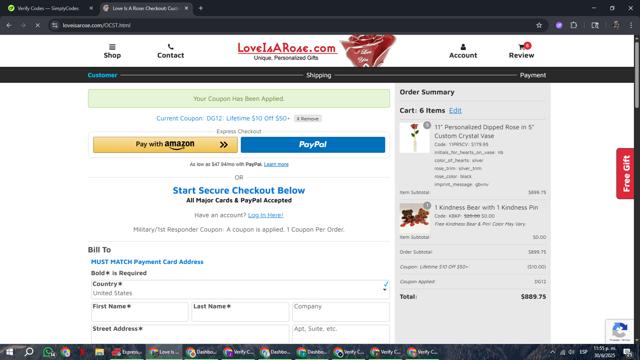Open the Shop hamburger menu
Screen dimensions: 640x360
tap(112, 51)
